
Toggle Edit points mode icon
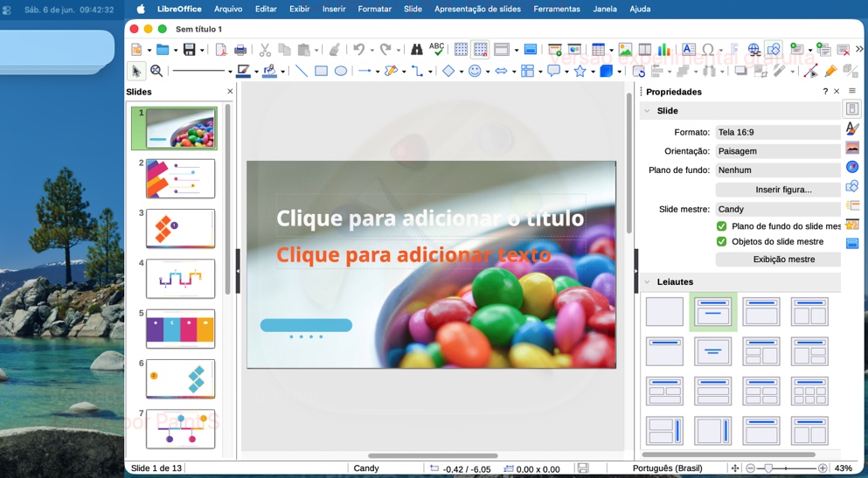click(810, 71)
